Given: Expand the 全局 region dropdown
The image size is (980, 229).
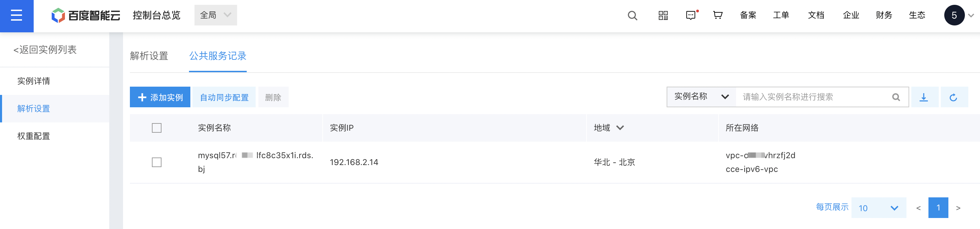Looking at the screenshot, I should [216, 15].
